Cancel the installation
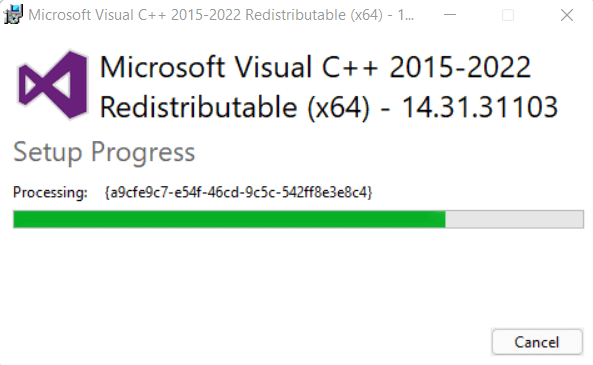Screen dimensions: 593x365 [x=537, y=342]
